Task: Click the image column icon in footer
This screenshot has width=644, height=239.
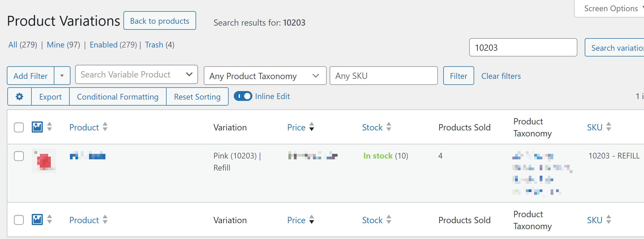Action: click(37, 220)
